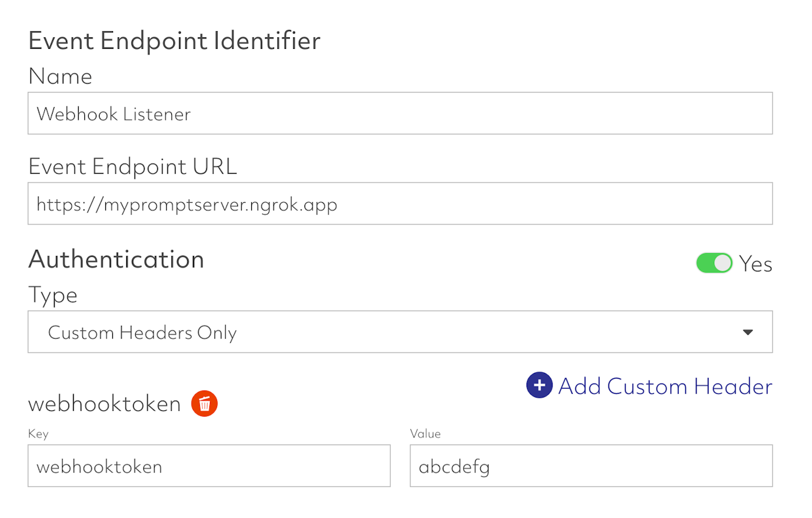Click the small 'Key' label
This screenshot has width=812, height=518.
point(38,434)
